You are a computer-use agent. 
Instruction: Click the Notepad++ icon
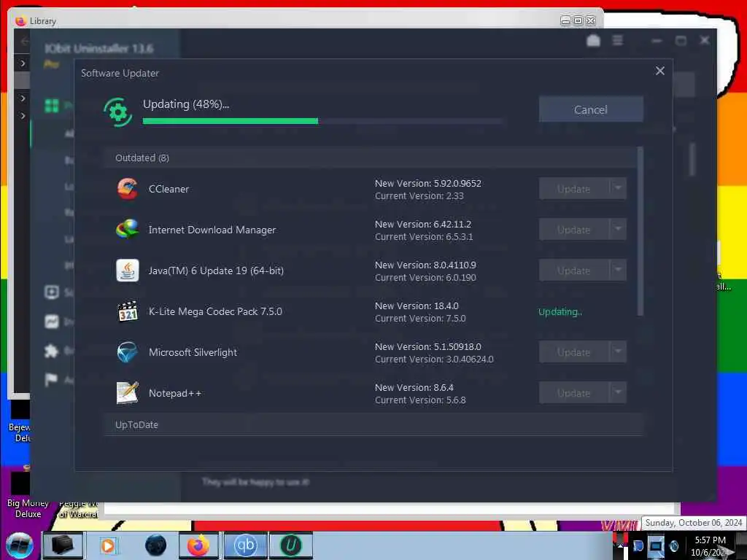click(127, 393)
